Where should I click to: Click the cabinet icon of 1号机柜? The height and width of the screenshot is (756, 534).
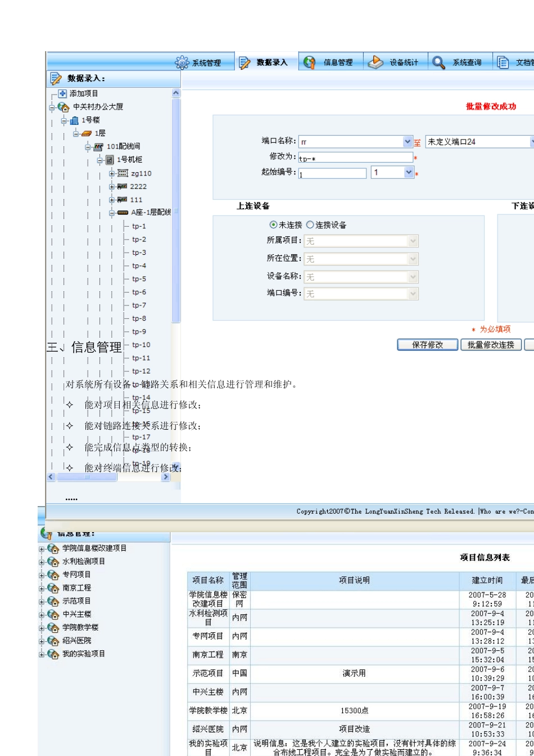110,160
